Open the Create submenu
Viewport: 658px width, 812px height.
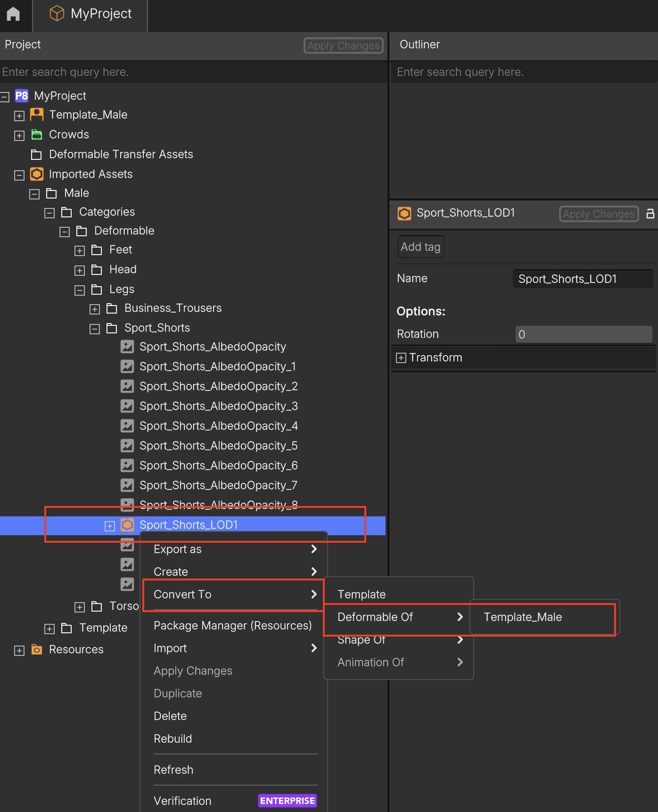234,572
